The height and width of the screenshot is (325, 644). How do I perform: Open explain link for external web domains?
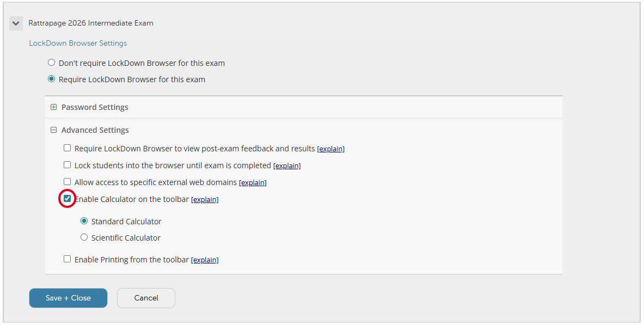click(x=253, y=182)
